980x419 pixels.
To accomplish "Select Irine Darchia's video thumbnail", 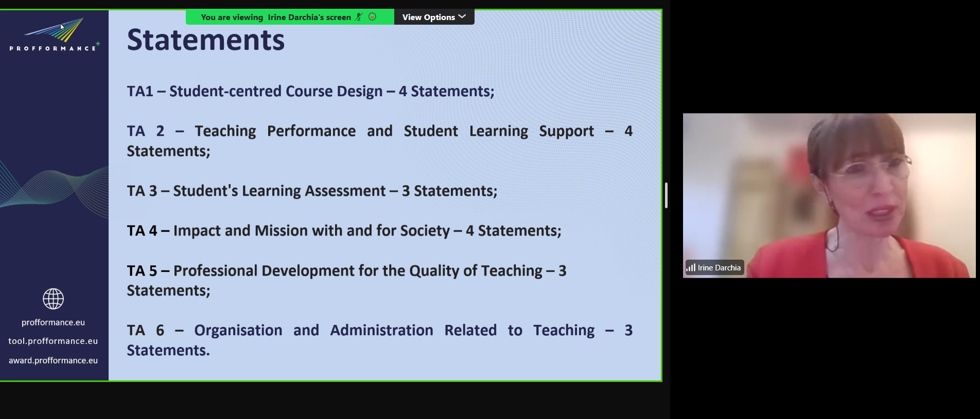I will coord(829,195).
